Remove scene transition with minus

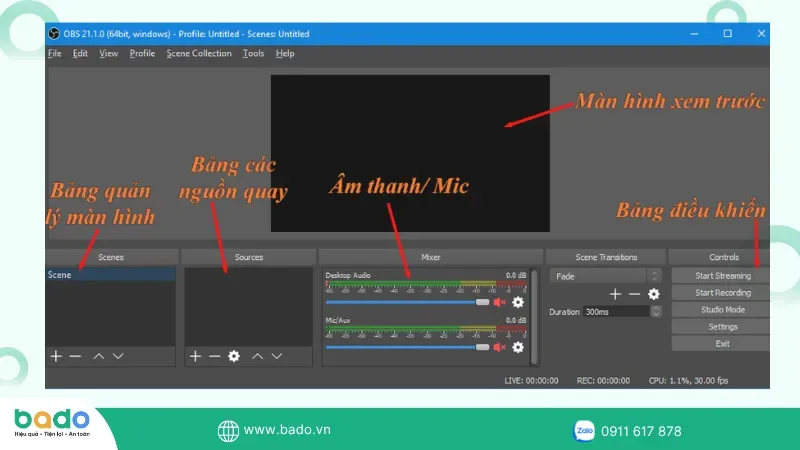click(x=634, y=294)
